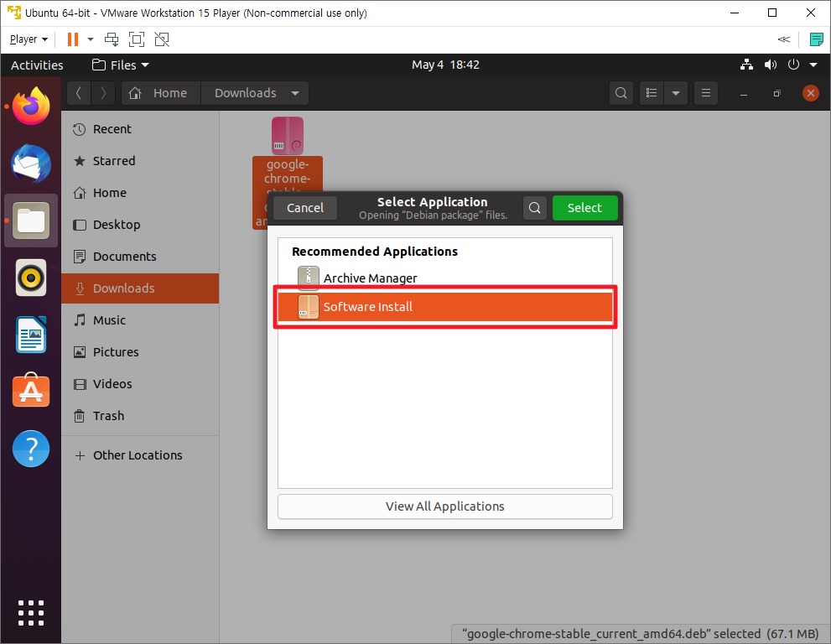
Task: Open Videos in the sidebar
Action: pyautogui.click(x=140, y=384)
